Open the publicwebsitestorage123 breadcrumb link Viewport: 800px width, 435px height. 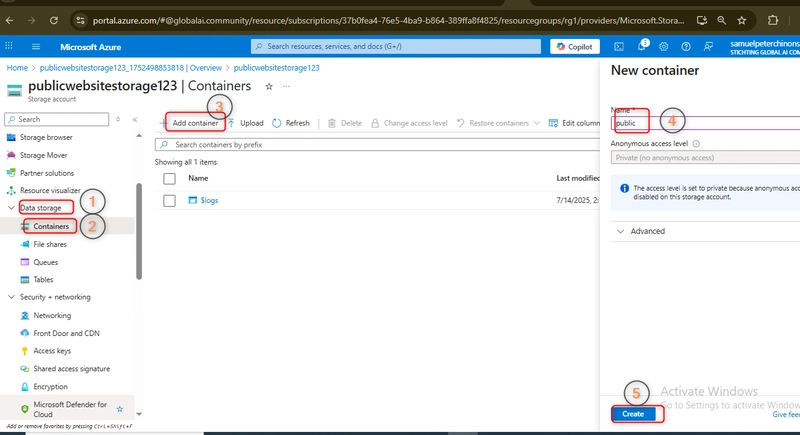277,68
